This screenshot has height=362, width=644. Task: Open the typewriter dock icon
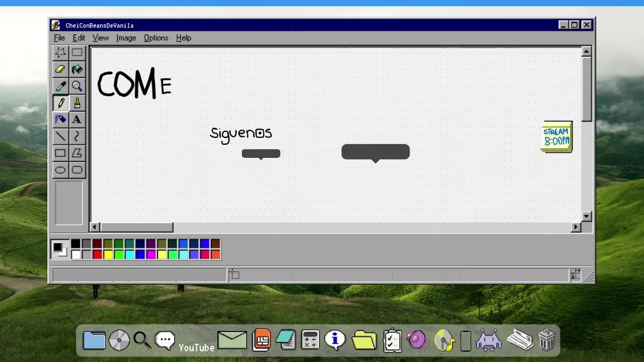[520, 340]
